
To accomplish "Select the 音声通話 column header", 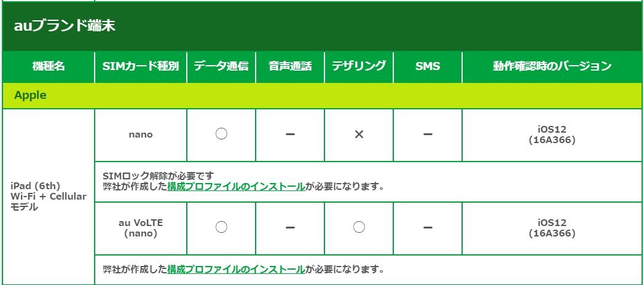I will click(x=290, y=67).
